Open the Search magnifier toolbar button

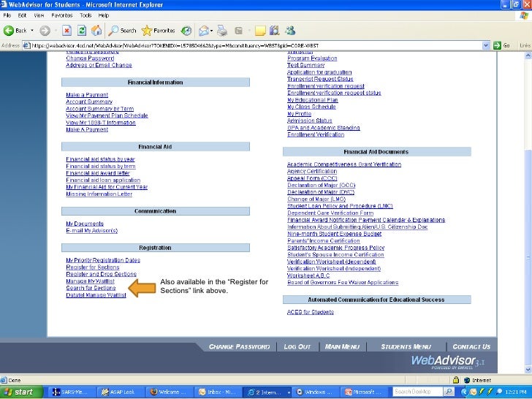click(x=122, y=31)
